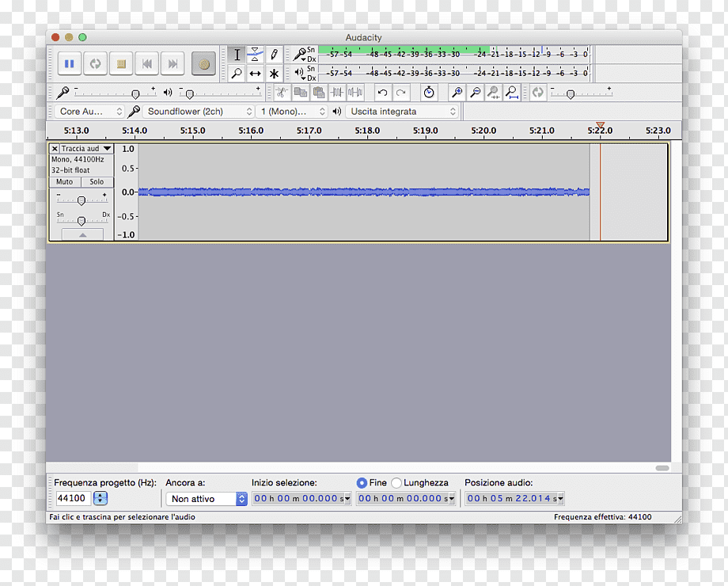Select the Fine radio button

pyautogui.click(x=362, y=483)
